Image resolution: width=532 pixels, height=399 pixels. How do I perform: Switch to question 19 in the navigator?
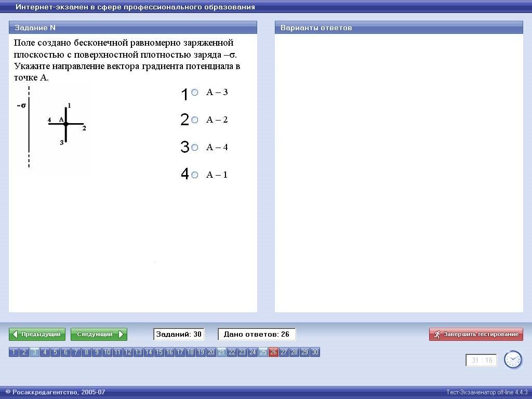201,352
